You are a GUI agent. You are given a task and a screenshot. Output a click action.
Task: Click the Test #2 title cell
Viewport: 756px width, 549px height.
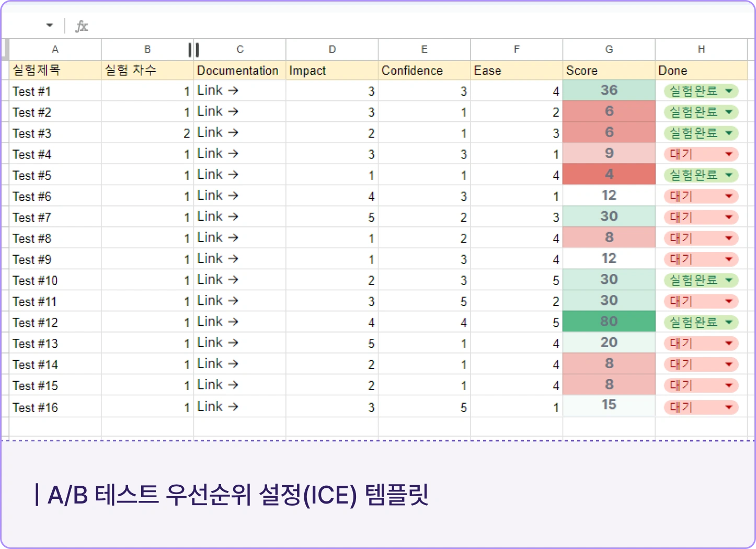[55, 112]
